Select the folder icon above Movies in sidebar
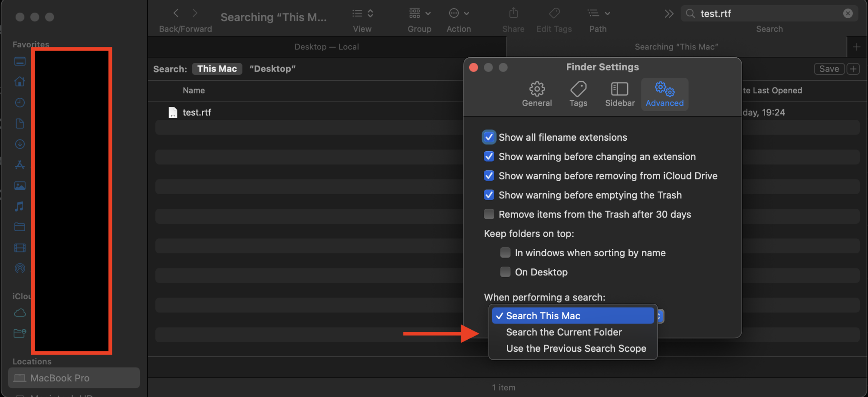Viewport: 868px width, 397px height. click(20, 227)
